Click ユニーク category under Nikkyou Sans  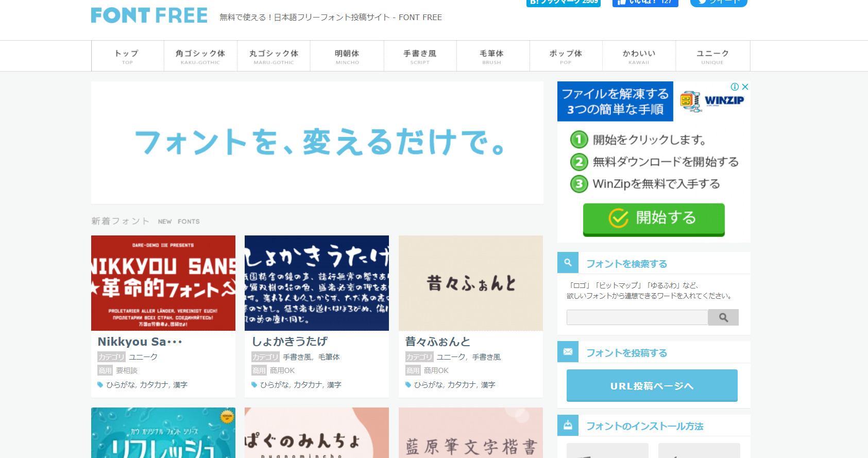click(143, 357)
